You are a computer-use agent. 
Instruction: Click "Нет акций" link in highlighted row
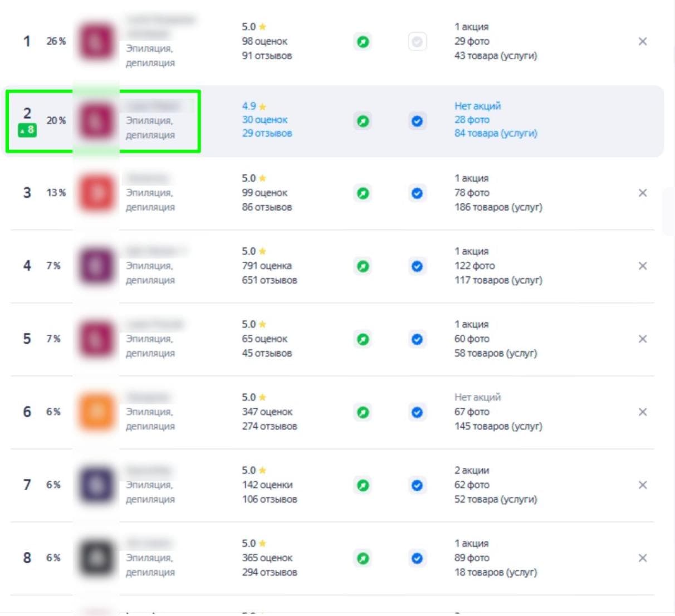(477, 106)
